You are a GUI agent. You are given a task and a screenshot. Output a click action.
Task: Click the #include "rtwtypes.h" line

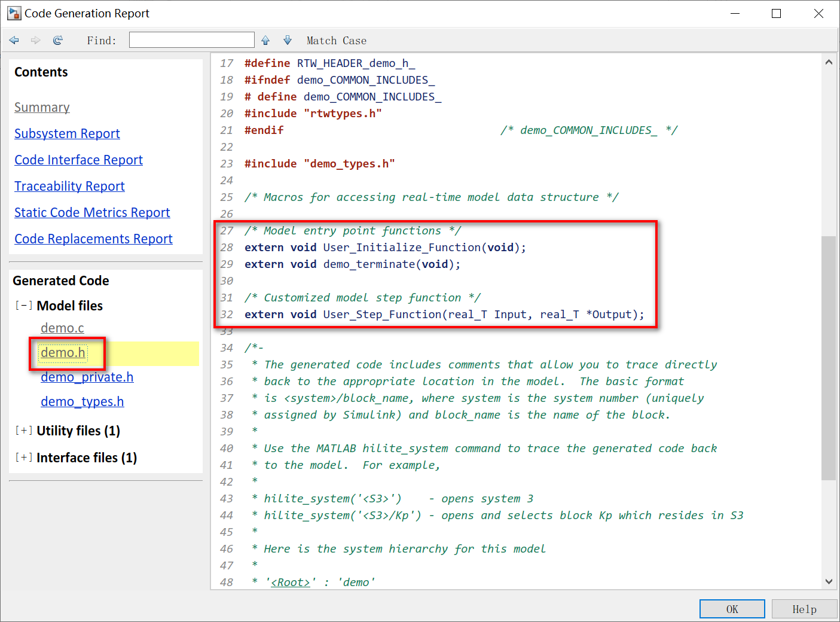tap(313, 114)
